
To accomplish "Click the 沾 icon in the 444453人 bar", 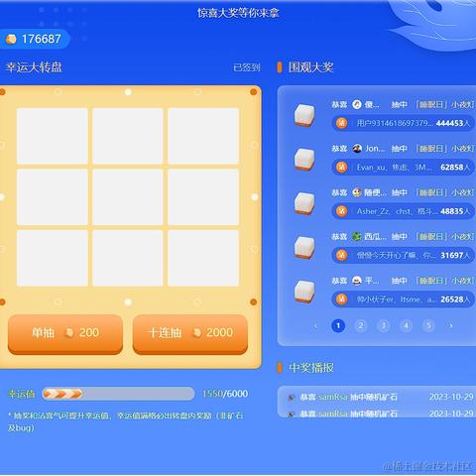I will (x=341, y=123).
